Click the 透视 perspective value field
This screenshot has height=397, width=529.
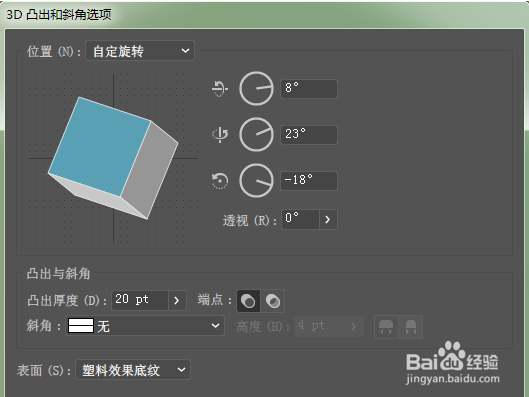[x=300, y=220]
